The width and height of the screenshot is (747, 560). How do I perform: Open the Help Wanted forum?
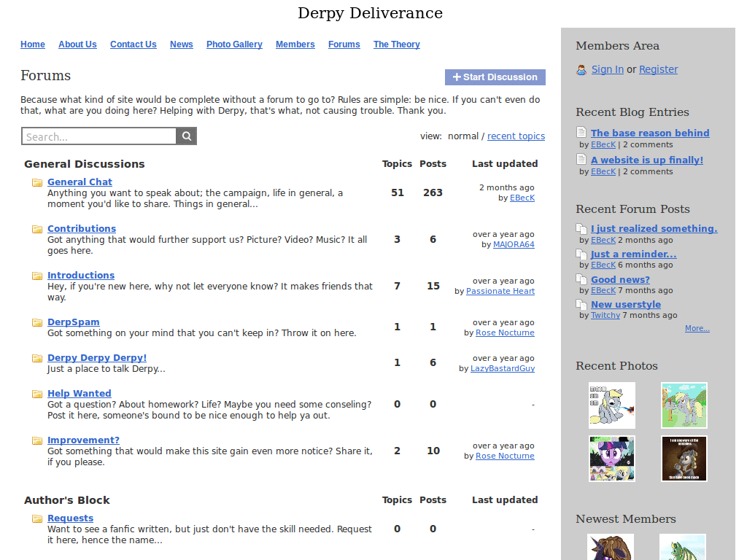pyautogui.click(x=79, y=393)
